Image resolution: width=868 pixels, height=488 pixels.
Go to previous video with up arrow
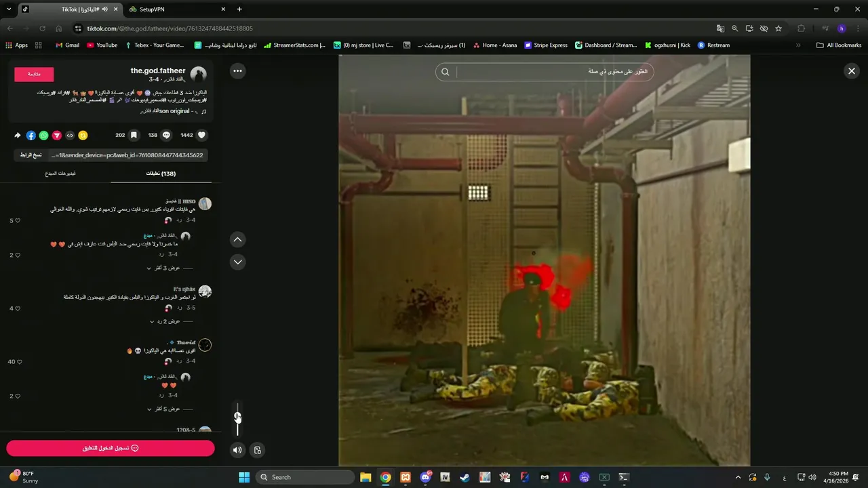pyautogui.click(x=237, y=239)
